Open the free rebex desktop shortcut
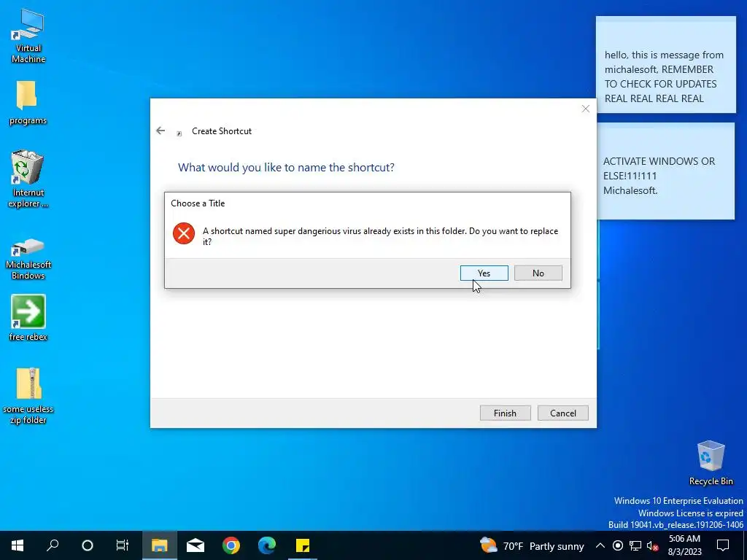Viewport: 747px width, 560px height. [x=28, y=318]
